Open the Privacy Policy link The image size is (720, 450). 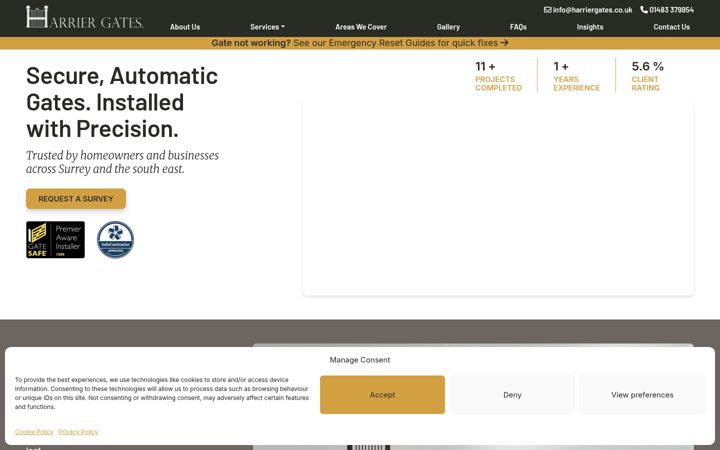click(78, 432)
